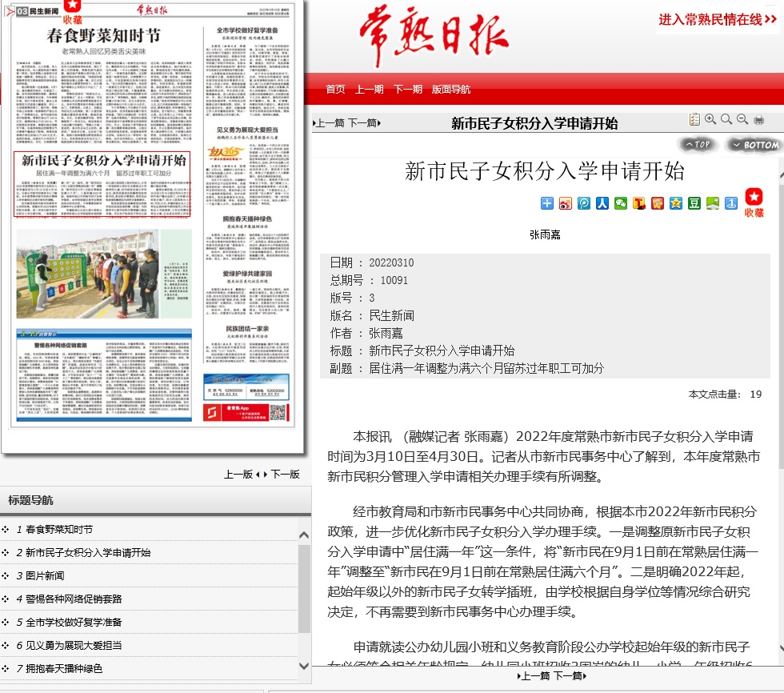This screenshot has height=693, width=784.
Task: Click 03 民生新闻 page header label
Action: click(37, 11)
